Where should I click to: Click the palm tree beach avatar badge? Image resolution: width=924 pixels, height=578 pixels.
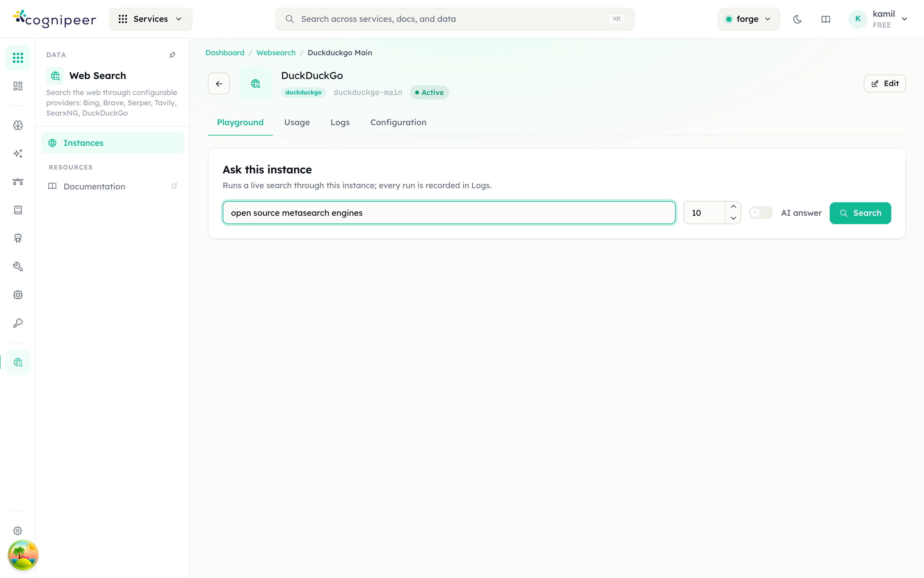click(x=23, y=555)
